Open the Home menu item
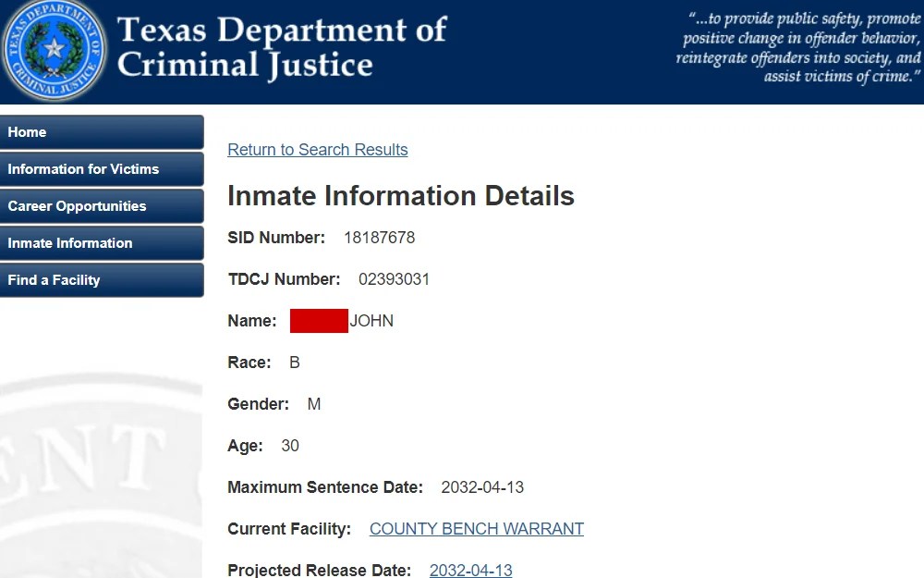The width and height of the screenshot is (924, 578). [102, 132]
